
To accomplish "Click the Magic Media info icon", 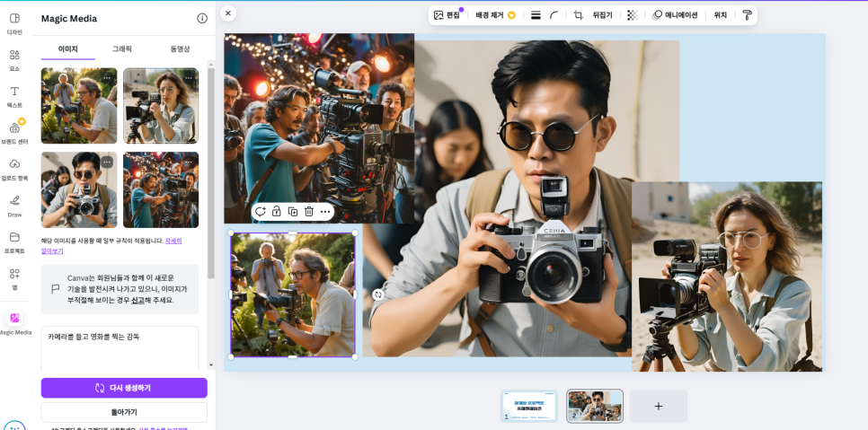I will point(202,18).
